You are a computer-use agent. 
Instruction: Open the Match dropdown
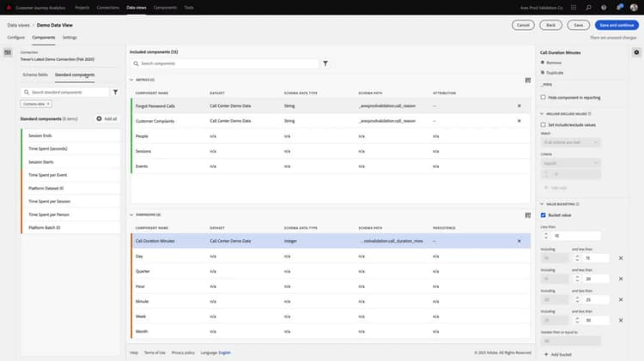pos(570,142)
